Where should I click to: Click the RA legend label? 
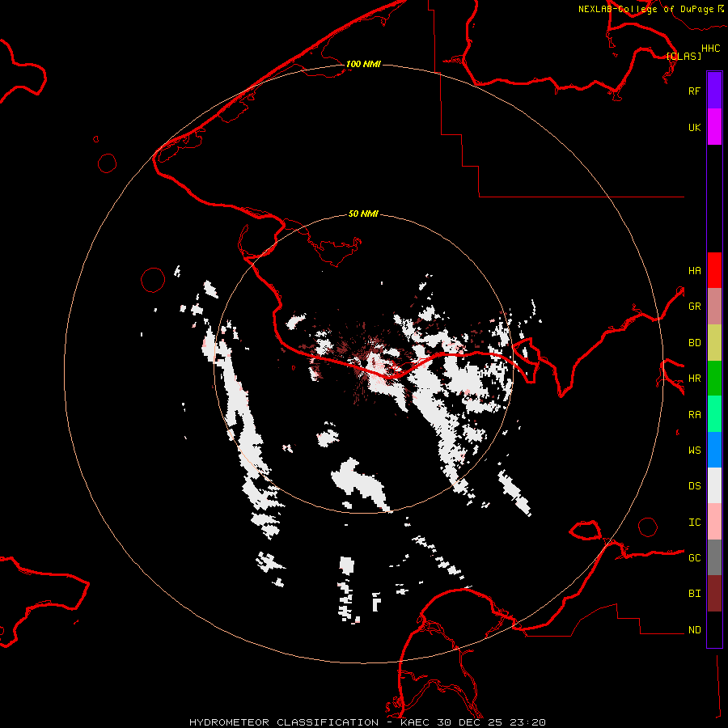tap(694, 415)
